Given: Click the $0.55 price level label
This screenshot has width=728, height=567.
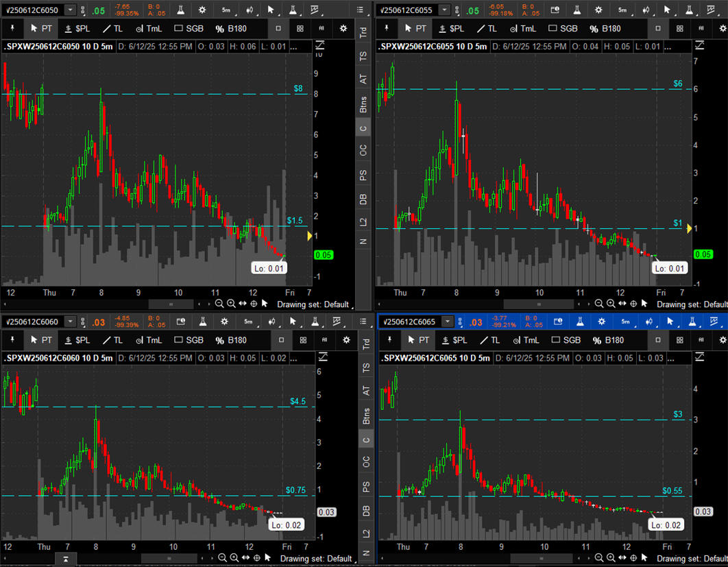Looking at the screenshot, I should click(x=672, y=491).
